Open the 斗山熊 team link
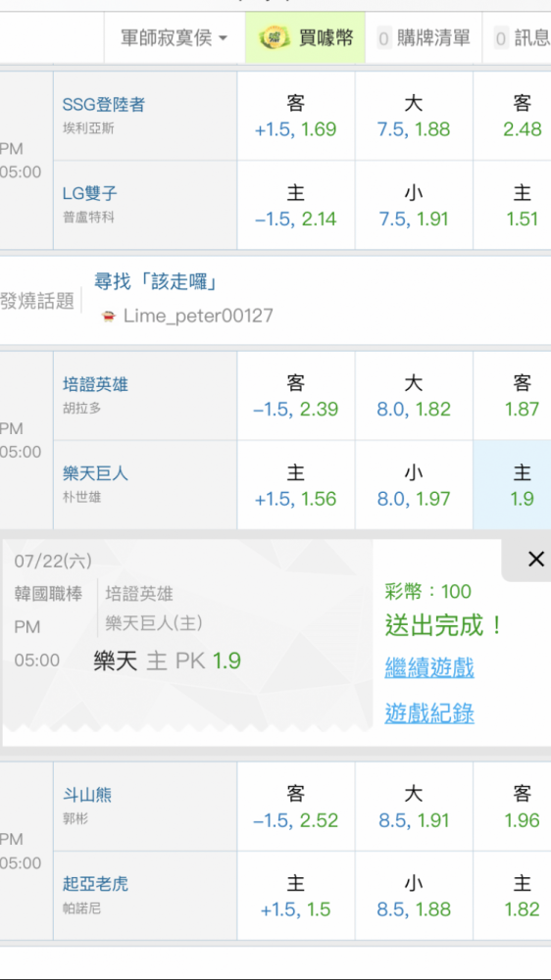This screenshot has width=551, height=980. coord(87,795)
